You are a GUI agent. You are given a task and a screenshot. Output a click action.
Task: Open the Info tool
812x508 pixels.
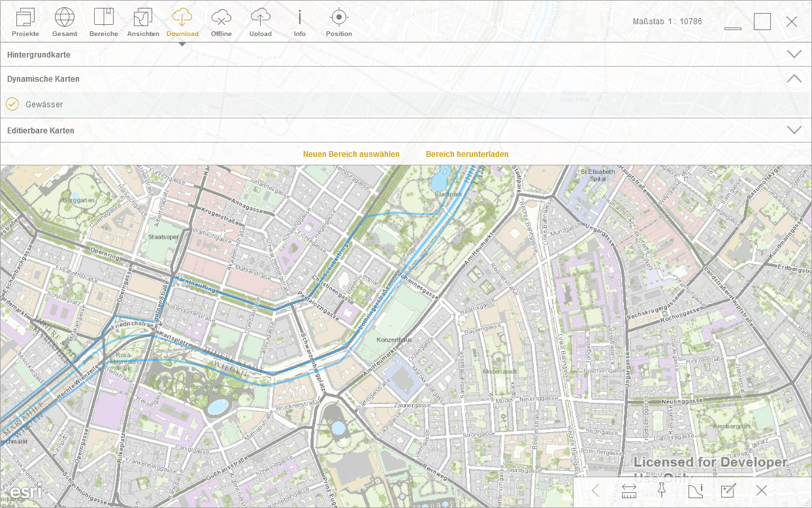pyautogui.click(x=300, y=22)
